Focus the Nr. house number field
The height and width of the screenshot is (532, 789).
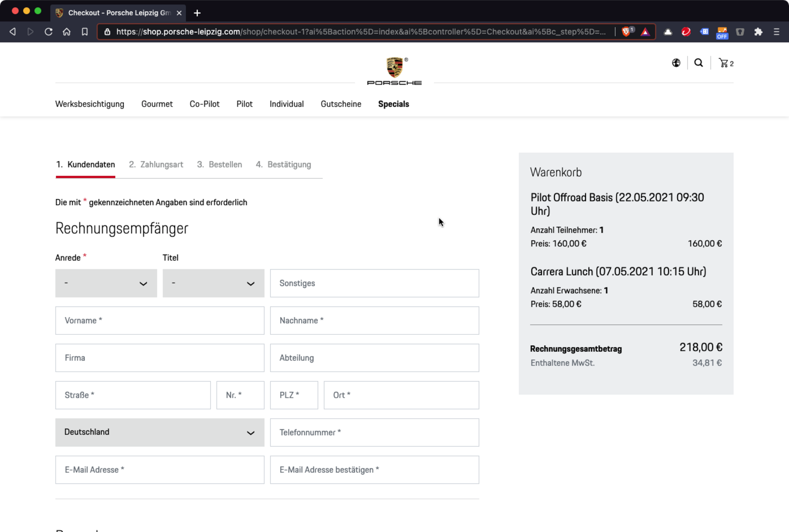240,395
